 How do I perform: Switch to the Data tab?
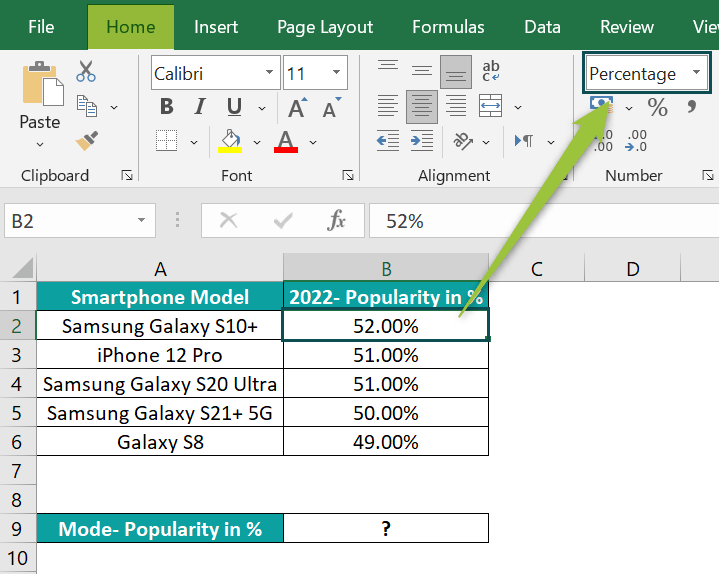click(x=542, y=27)
